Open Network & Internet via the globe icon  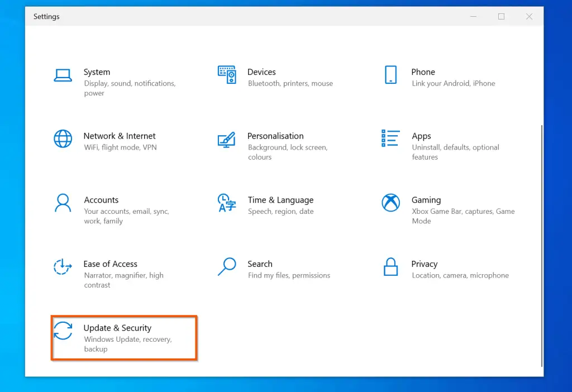[x=63, y=139]
